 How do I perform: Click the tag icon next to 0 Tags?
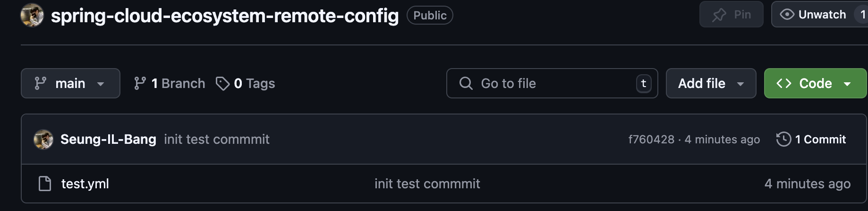click(222, 83)
